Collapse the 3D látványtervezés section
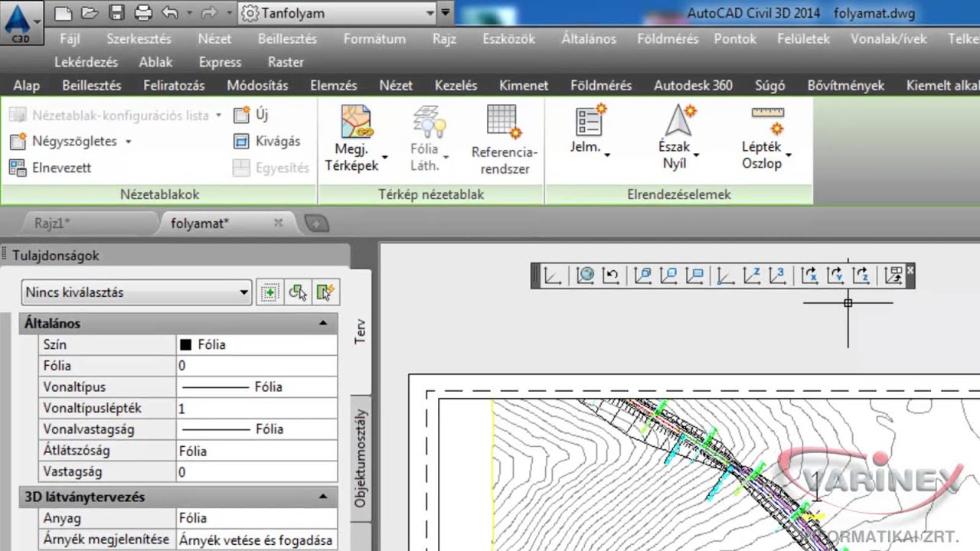The height and width of the screenshot is (551, 980). (324, 497)
